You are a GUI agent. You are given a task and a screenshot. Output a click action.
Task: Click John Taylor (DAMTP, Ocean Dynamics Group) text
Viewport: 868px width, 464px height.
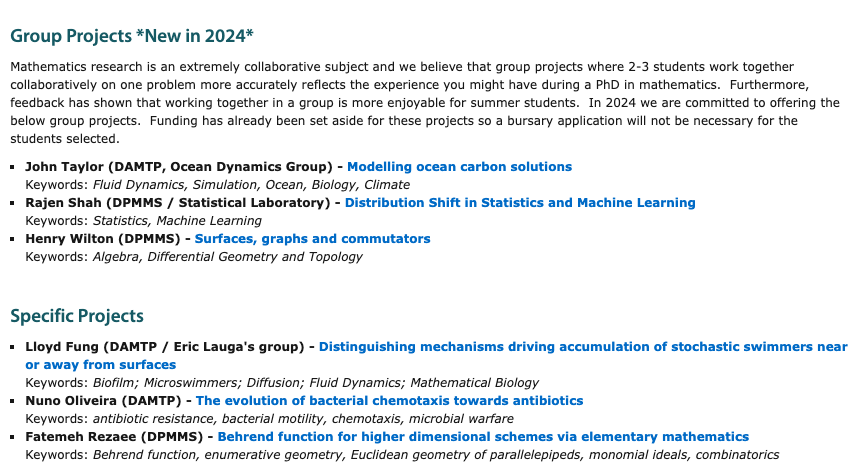coord(179,167)
